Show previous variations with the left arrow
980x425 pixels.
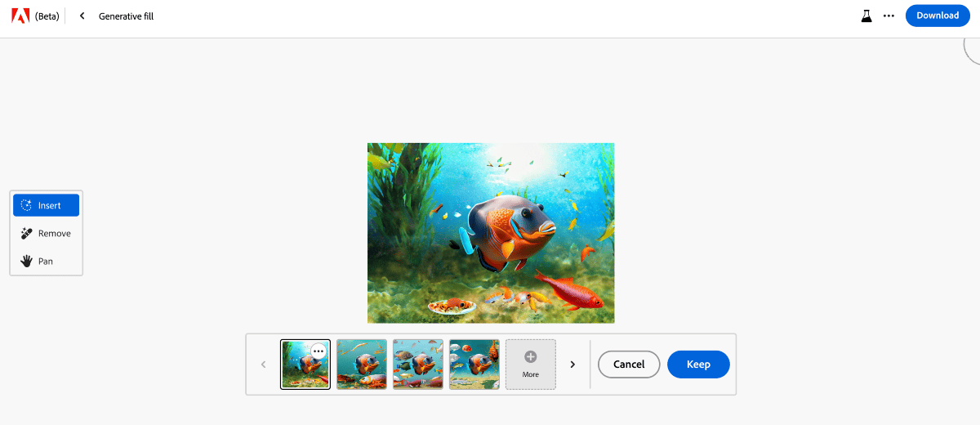[x=263, y=365]
